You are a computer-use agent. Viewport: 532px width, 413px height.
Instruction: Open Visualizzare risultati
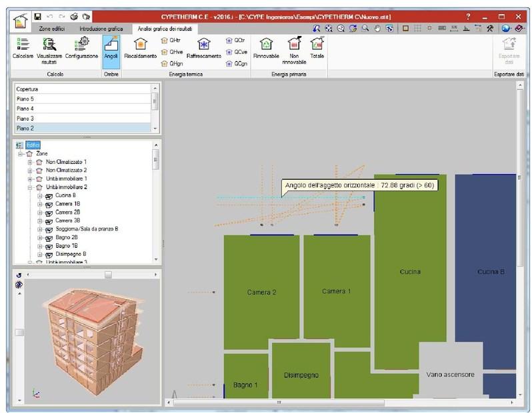(49, 48)
